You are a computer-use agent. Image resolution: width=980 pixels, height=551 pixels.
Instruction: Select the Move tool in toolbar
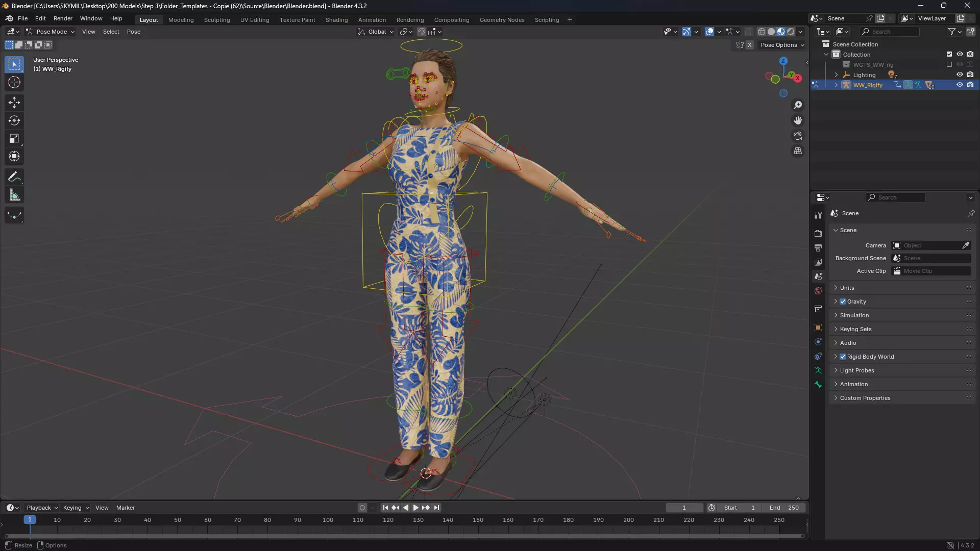tap(14, 103)
